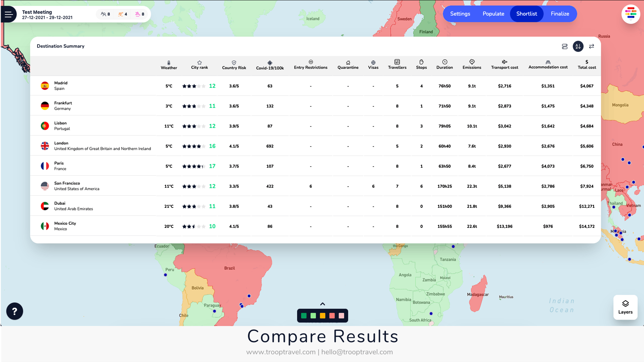This screenshot has height=362, width=644.
Task: Select the Madrid Spain row
Action: [x=315, y=86]
